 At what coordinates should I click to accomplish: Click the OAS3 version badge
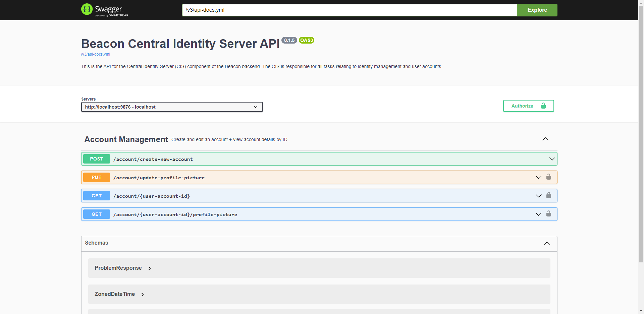click(x=307, y=40)
